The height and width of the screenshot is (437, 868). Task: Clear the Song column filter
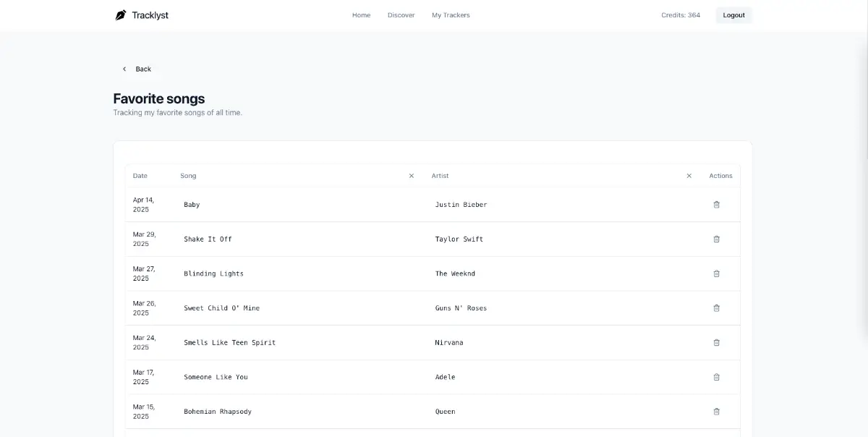(x=411, y=175)
